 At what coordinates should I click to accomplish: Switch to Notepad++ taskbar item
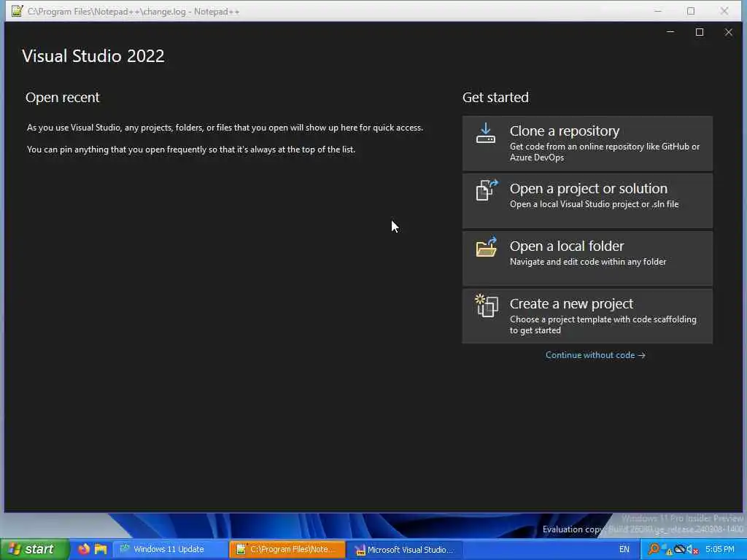(287, 549)
